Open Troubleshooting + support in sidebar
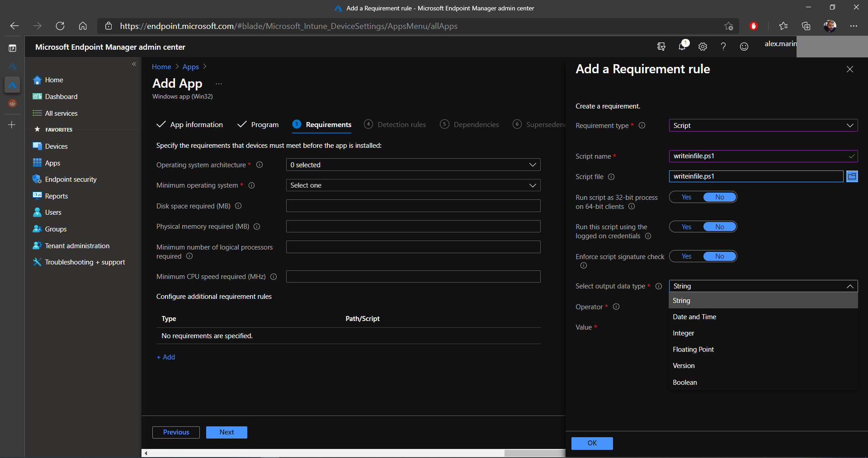The image size is (868, 458). [85, 262]
